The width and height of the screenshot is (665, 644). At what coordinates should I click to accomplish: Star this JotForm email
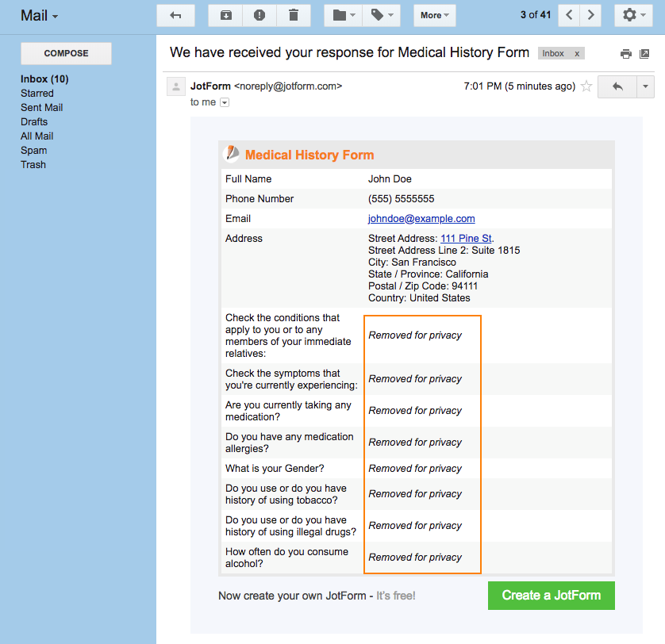tap(586, 86)
